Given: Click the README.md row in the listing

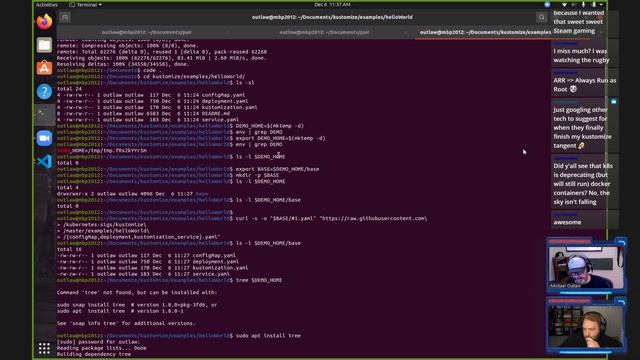Looking at the screenshot, I should click(x=143, y=113).
